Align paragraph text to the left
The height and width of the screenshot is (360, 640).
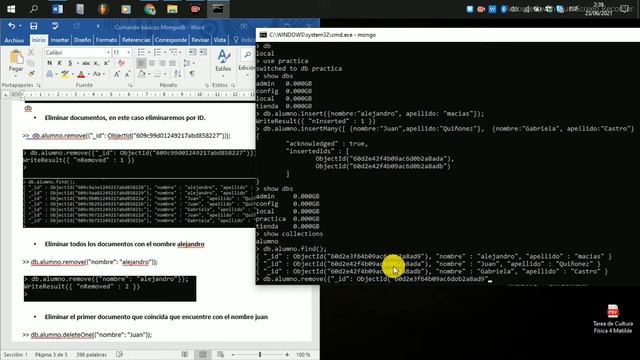pyautogui.click(x=141, y=63)
